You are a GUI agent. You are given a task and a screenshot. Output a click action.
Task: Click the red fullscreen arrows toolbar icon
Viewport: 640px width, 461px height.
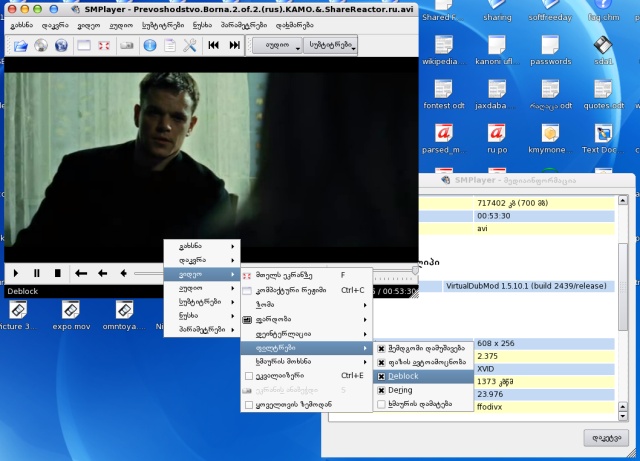tap(104, 45)
